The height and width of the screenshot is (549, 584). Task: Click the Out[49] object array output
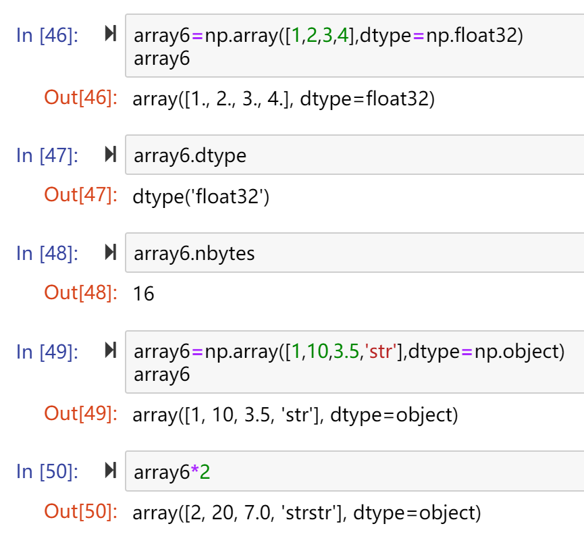(295, 415)
